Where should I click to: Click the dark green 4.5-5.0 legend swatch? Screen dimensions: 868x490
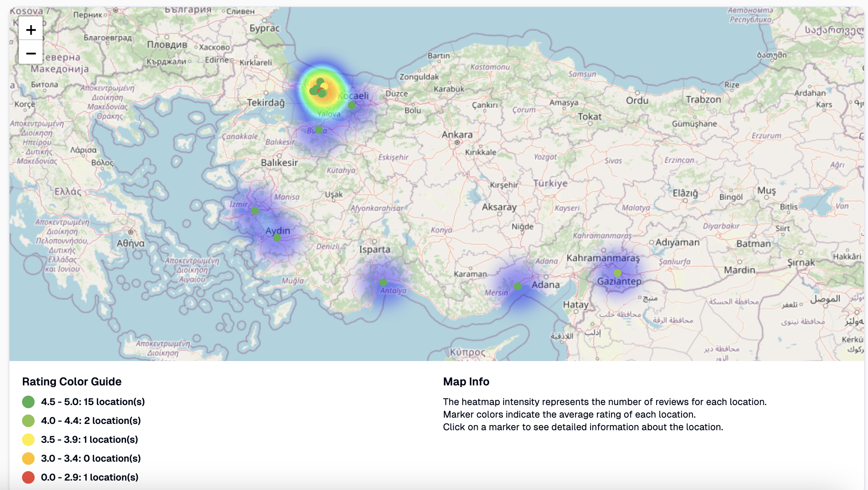[x=28, y=402]
